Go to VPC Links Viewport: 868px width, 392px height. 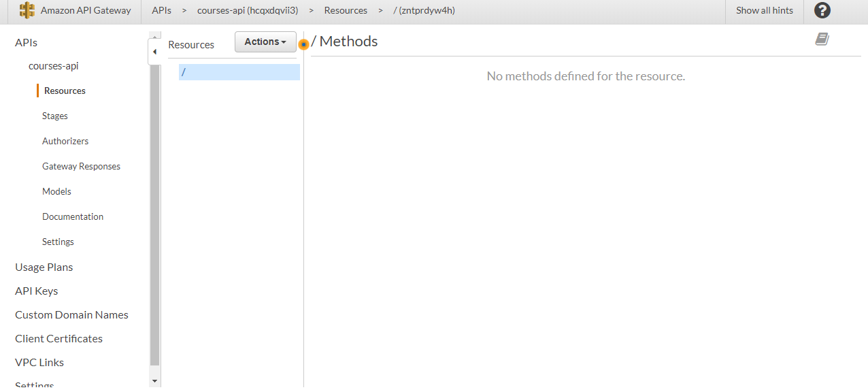coord(39,362)
